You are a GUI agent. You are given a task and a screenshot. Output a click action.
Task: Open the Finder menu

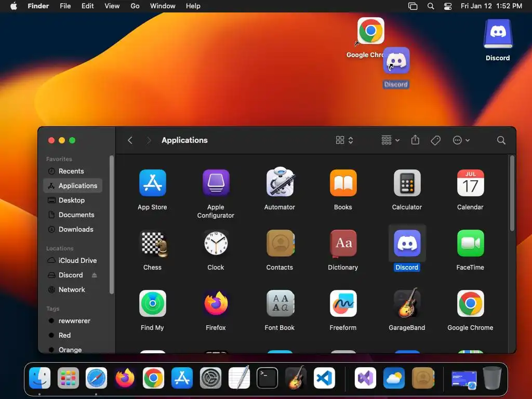pos(38,6)
